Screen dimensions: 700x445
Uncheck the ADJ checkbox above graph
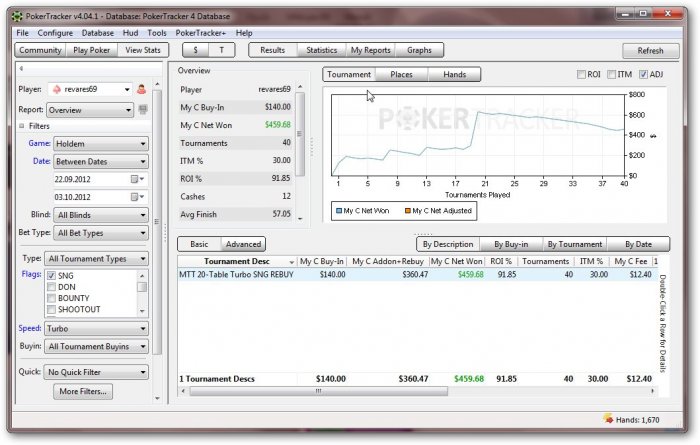[643, 75]
